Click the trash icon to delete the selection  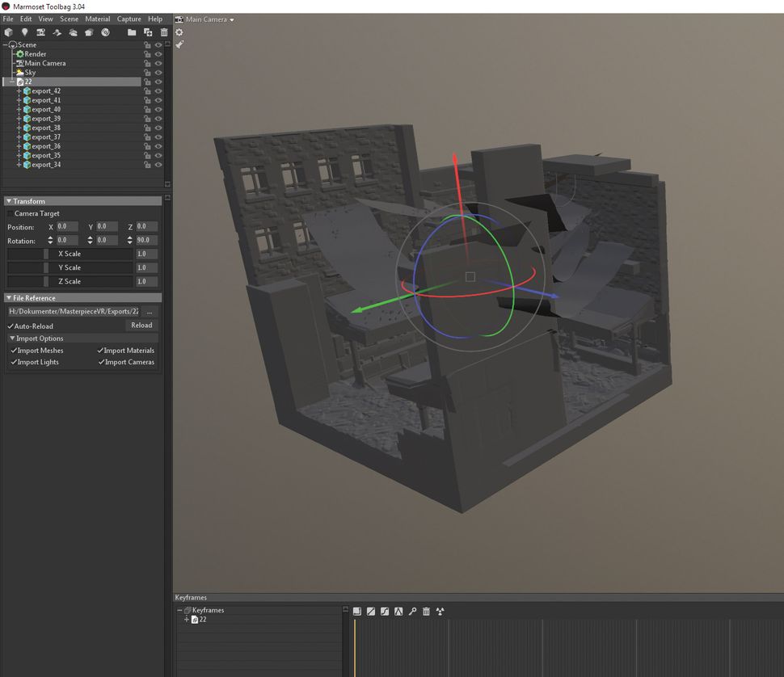(x=165, y=32)
